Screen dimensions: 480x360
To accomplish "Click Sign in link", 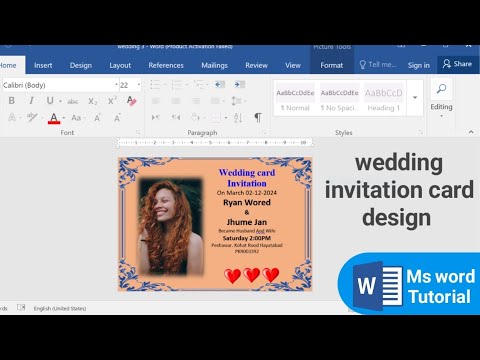I will pos(419,65).
